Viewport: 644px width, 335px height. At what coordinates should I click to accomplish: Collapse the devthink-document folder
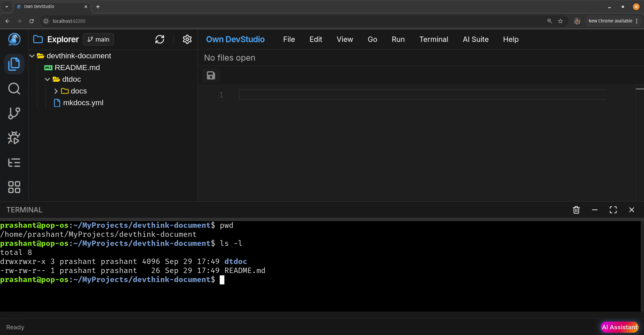pos(32,56)
